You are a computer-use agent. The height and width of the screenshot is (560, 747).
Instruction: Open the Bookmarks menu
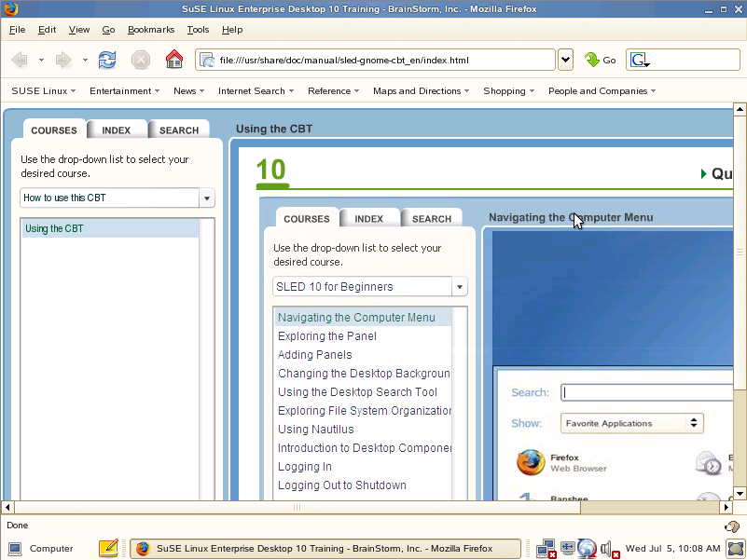coord(151,30)
